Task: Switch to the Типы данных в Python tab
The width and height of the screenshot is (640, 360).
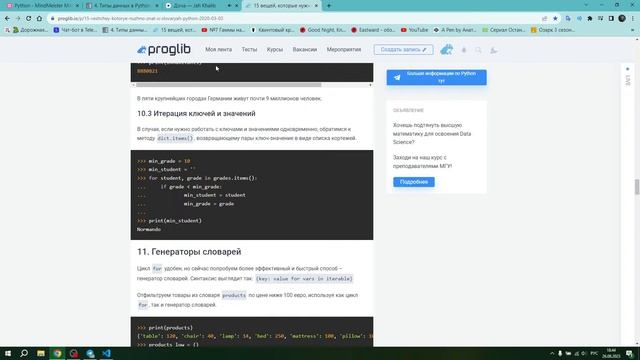Action: pos(122,6)
